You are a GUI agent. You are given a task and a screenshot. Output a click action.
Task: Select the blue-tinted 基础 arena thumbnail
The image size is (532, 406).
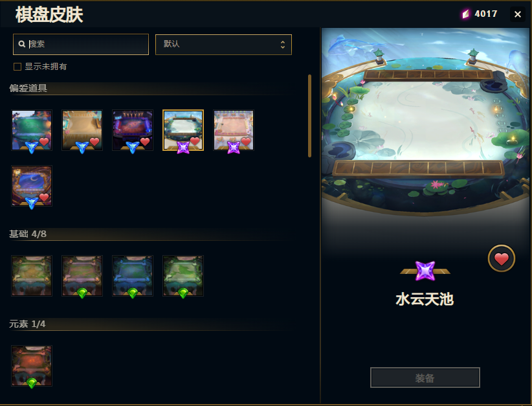[133, 276]
